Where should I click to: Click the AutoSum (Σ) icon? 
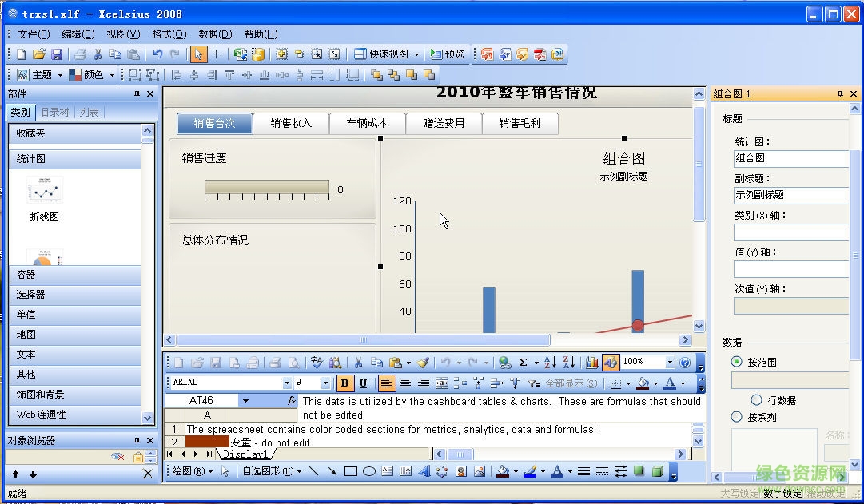523,362
